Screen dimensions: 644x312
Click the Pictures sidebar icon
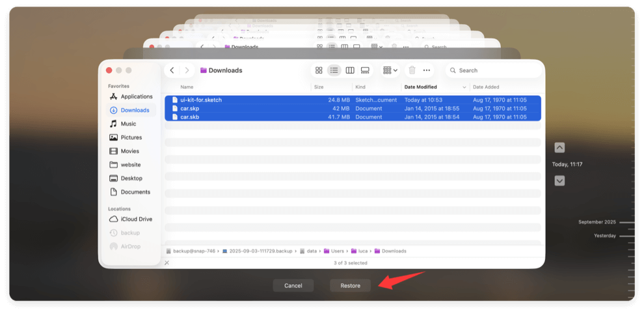point(113,137)
